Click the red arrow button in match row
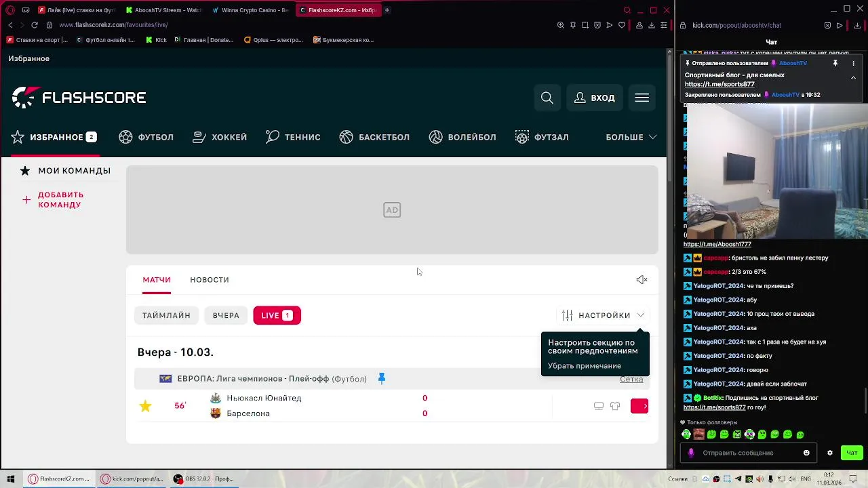 [x=639, y=406]
